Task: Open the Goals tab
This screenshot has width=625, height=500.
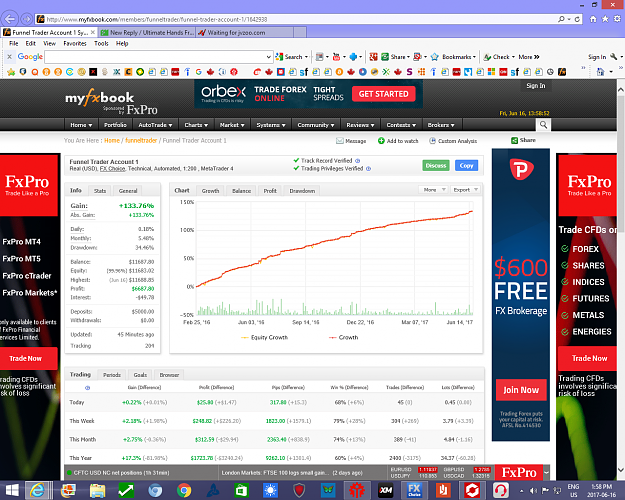Action: pos(140,375)
